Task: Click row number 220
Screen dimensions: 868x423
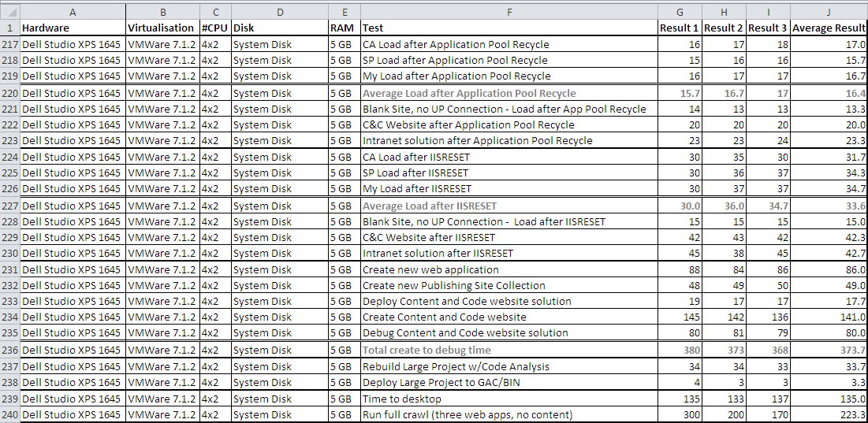Action: tap(9, 93)
